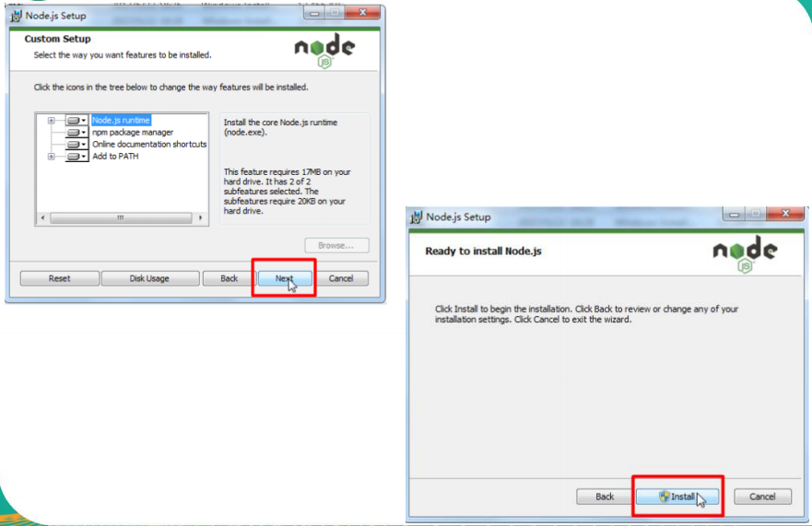The image size is (812, 526).
Task: Click the Reset button
Action: 60,278
